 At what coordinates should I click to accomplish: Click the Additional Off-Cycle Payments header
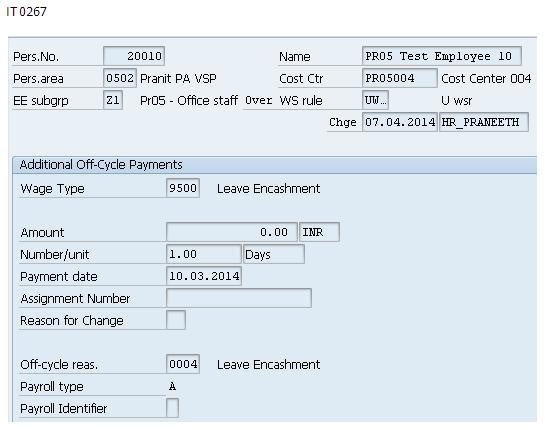101,165
